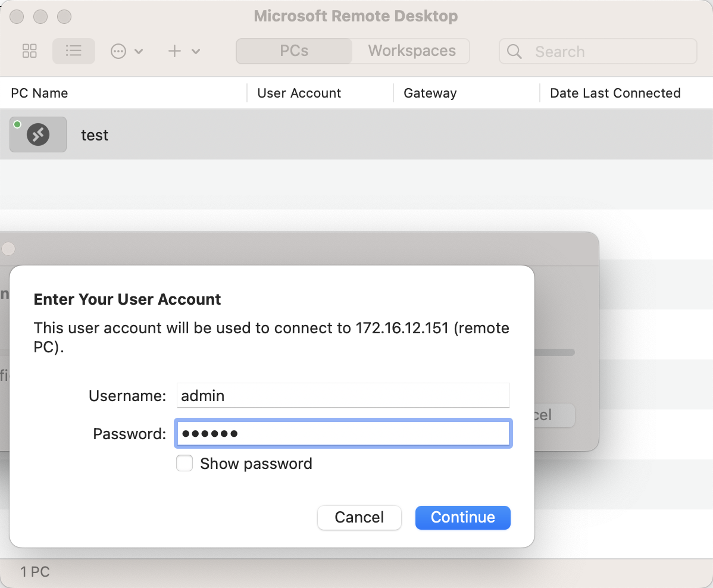Viewport: 713px width, 588px height.
Task: Close the Microsoft Remote Desktop window
Action: (x=17, y=17)
